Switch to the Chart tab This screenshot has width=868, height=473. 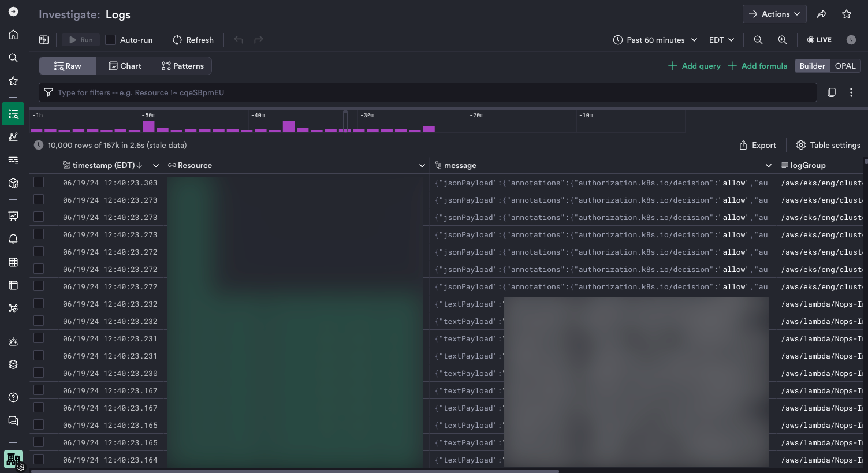pyautogui.click(x=125, y=66)
